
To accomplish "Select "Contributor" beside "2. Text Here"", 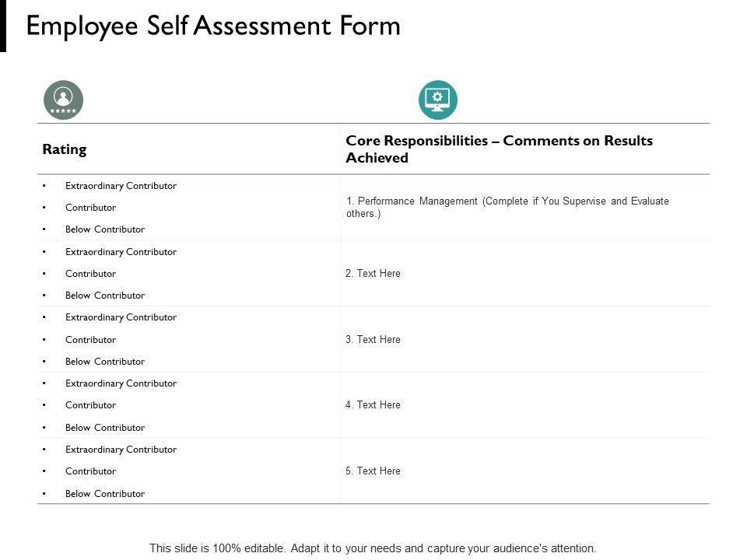I will tap(91, 274).
